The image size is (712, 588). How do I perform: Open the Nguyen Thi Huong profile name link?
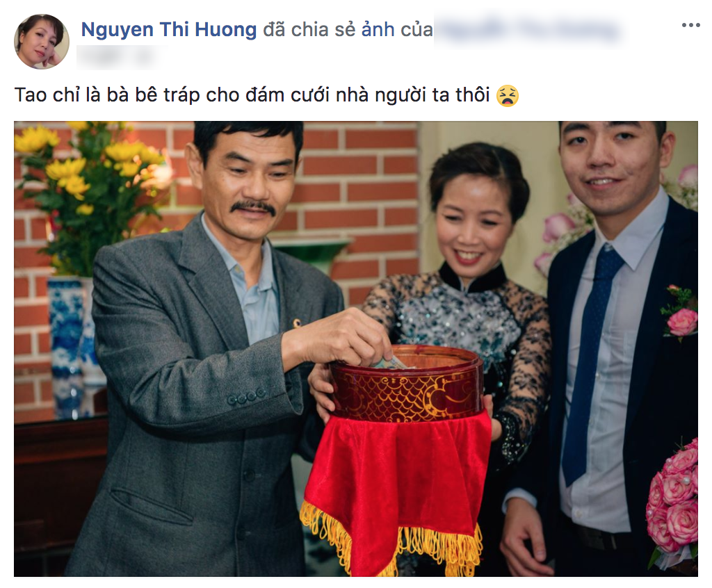(x=169, y=29)
